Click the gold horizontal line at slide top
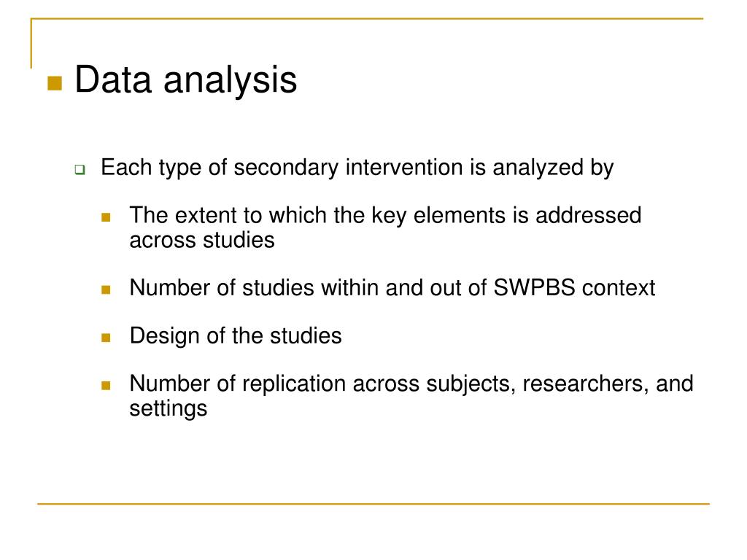Viewport: 747px width, 560px height. [x=367, y=18]
